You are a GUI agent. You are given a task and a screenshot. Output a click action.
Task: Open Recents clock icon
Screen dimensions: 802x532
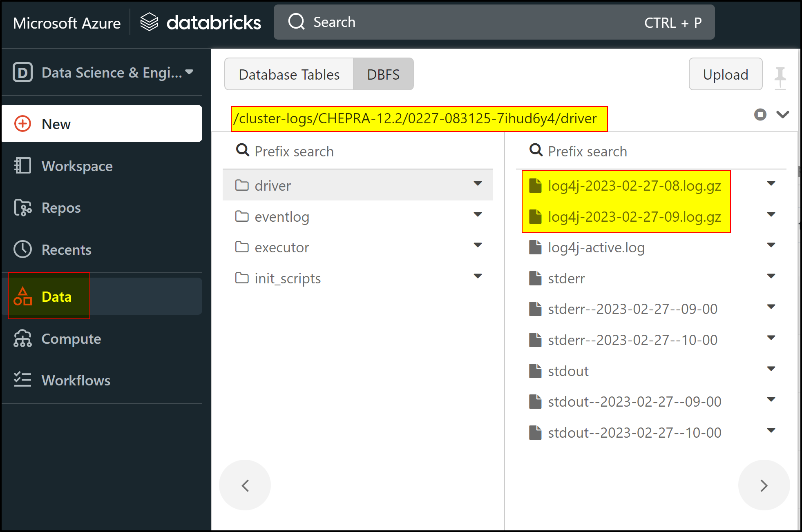pos(22,249)
